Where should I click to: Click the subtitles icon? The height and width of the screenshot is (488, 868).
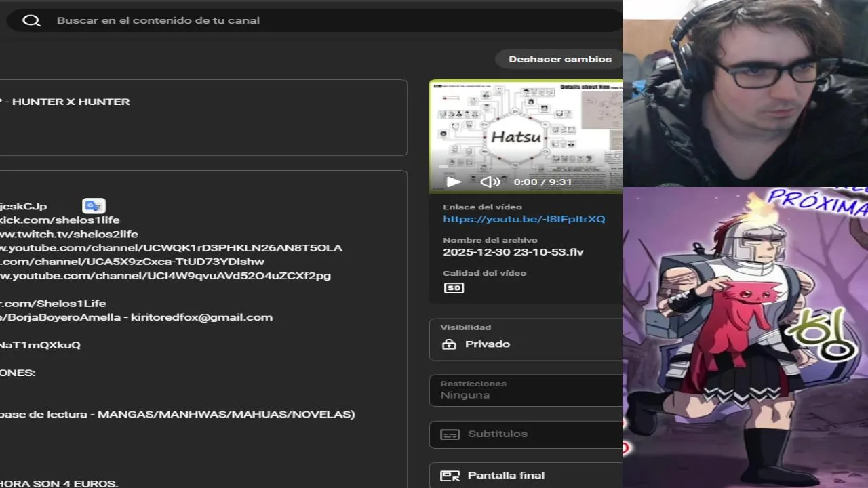tap(450, 434)
